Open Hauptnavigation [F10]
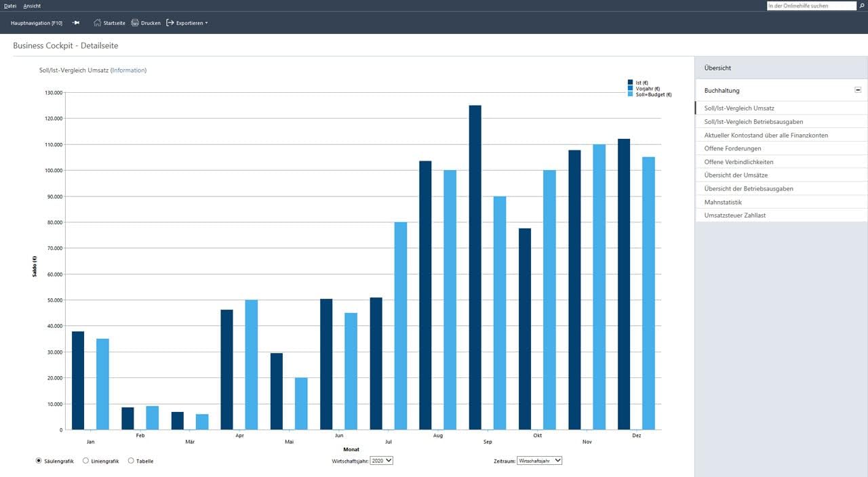Viewport: 868px width, 477px height. [37, 23]
